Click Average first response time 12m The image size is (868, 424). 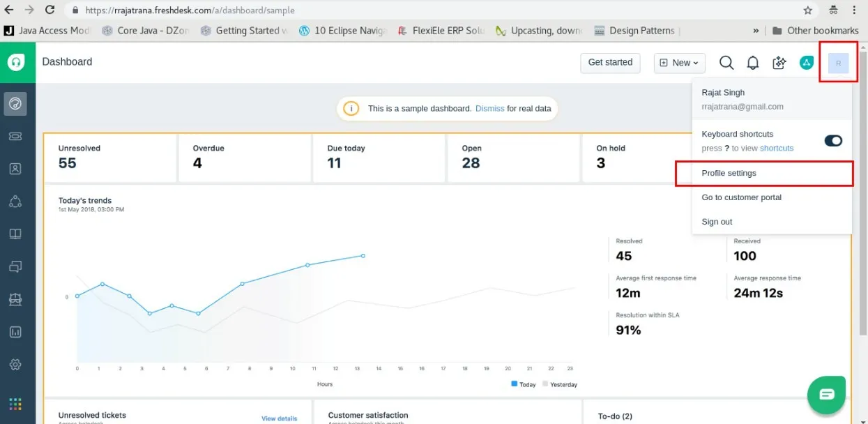[x=628, y=293]
